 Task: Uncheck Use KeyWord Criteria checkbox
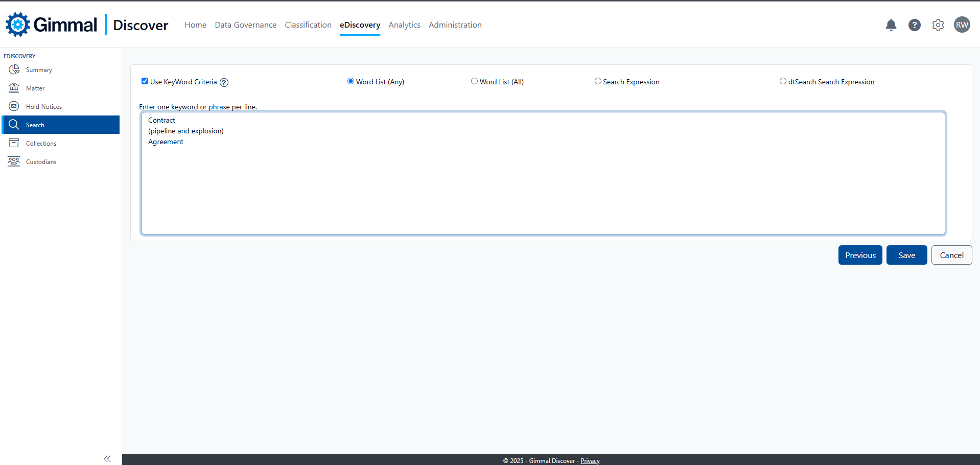pyautogui.click(x=145, y=81)
